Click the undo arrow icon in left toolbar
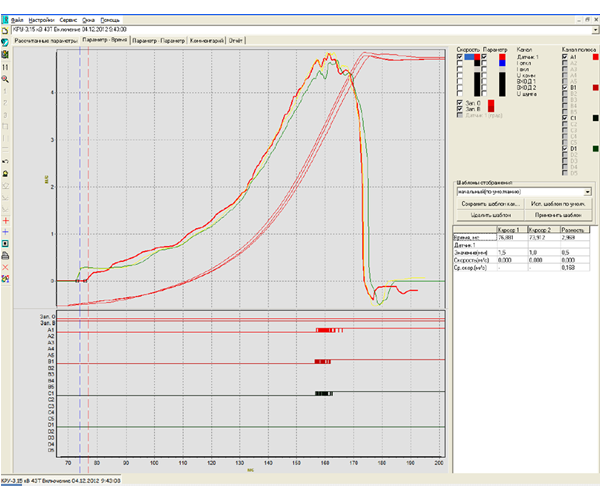 pos(5,162)
